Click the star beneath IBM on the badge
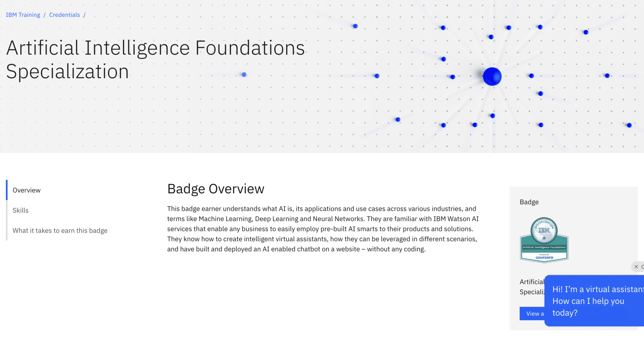Screen dimensions: 644x348 544,238
